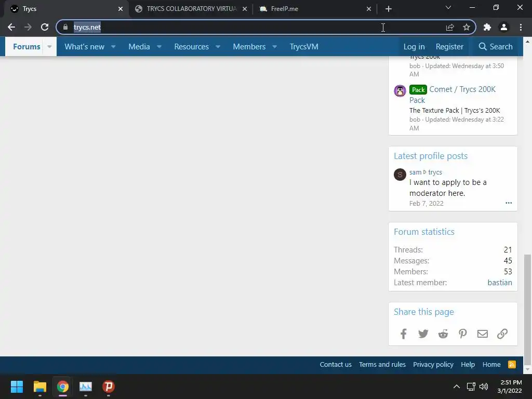Open the Chrome three-dot menu

pos(521,27)
